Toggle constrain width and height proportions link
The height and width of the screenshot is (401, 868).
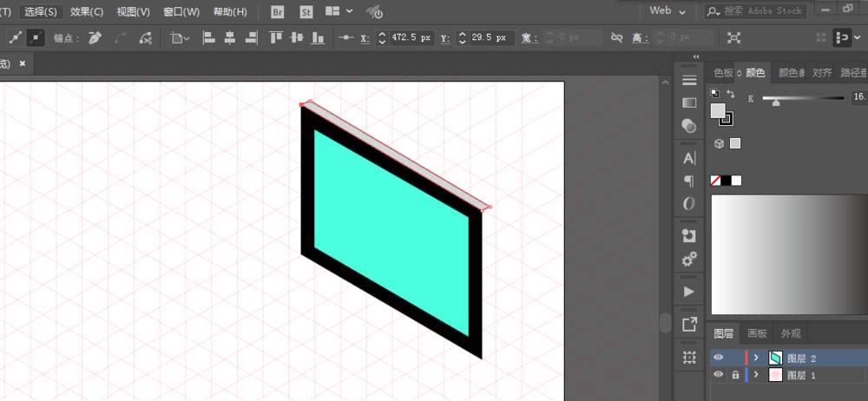coord(616,37)
